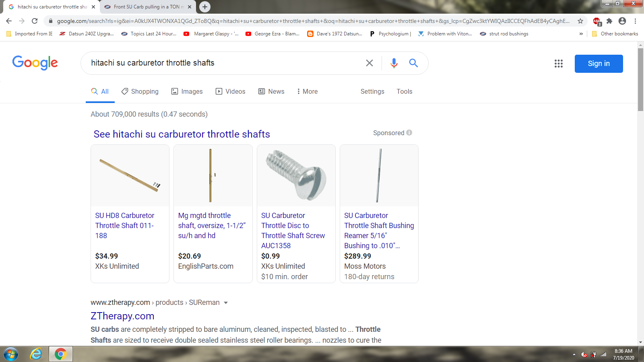Open the strut rod bushings bookmark
Viewport: 644px width, 362px height.
[x=504, y=34]
